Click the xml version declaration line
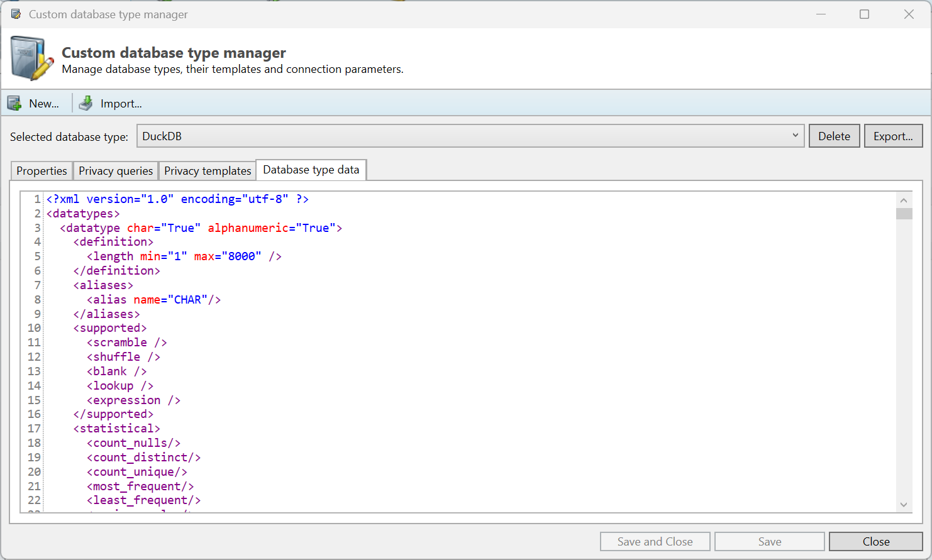This screenshot has height=560, width=932. (177, 199)
